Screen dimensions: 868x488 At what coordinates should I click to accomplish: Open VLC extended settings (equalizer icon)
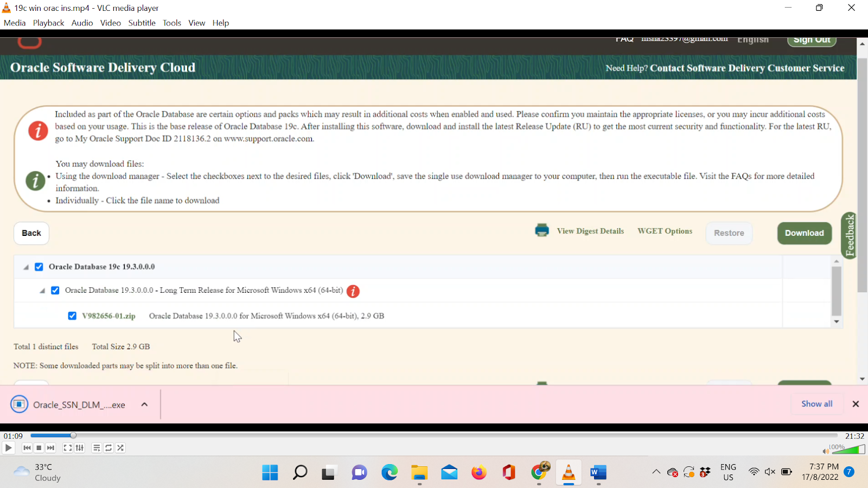point(80,448)
